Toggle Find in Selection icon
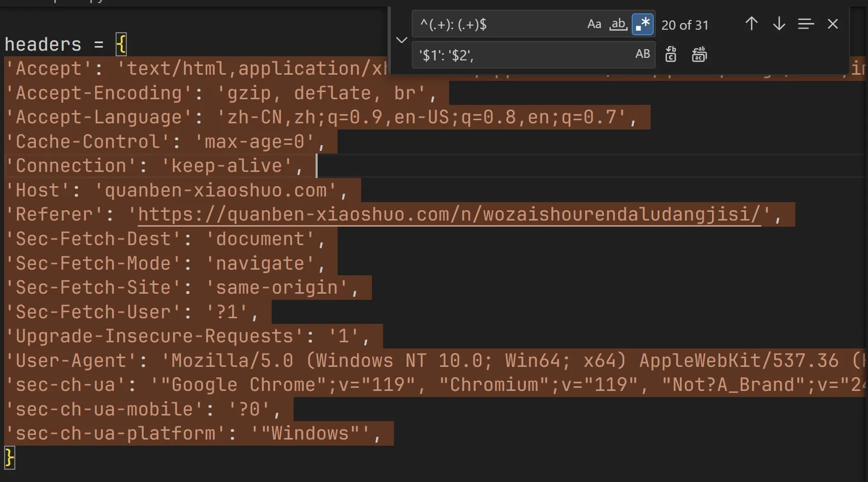 tap(806, 24)
